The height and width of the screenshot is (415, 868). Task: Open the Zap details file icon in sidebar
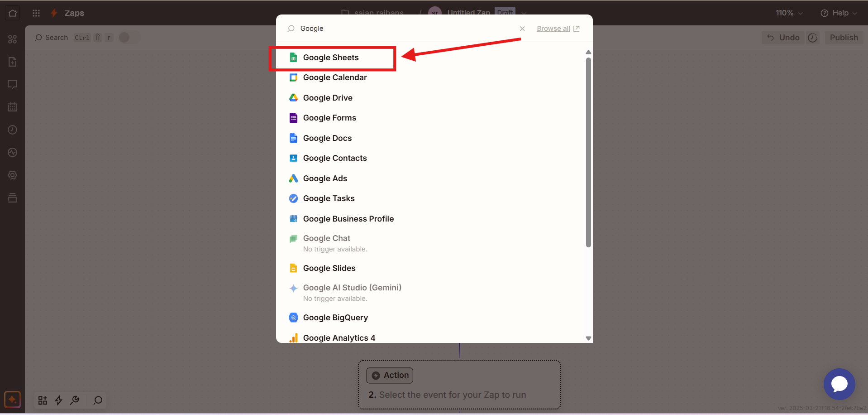click(12, 62)
